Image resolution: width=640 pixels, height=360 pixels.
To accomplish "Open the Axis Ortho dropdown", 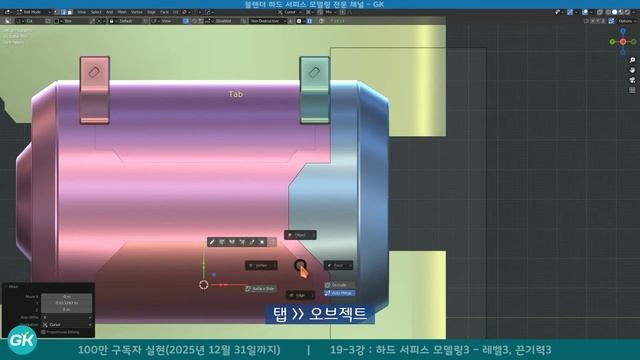I will point(67,317).
